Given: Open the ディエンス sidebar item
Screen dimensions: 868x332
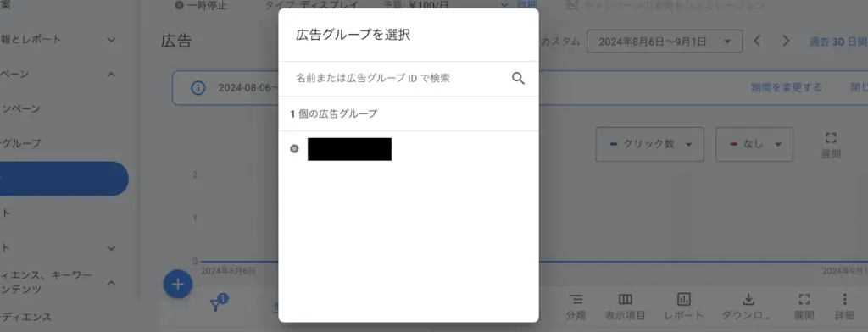Looking at the screenshot, I should click(26, 317).
